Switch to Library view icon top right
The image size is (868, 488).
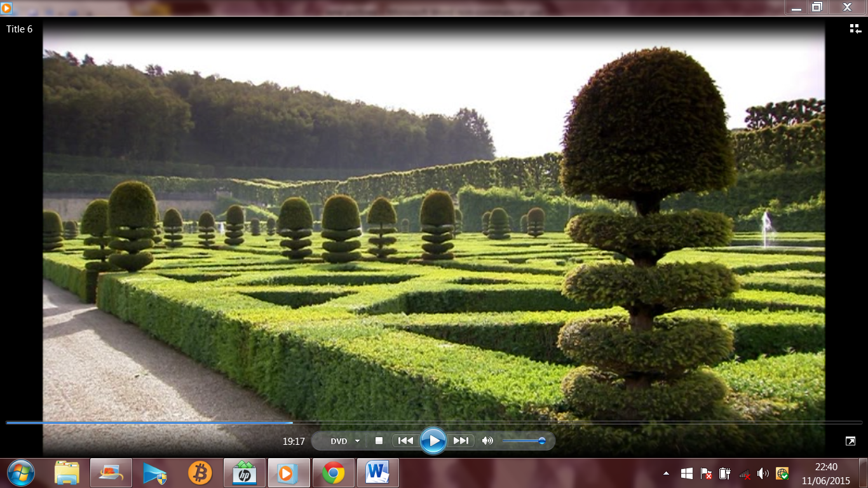point(855,29)
